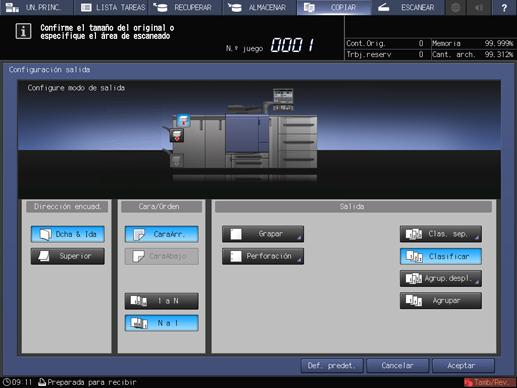The width and height of the screenshot is (517, 388).
Task: Click the N.º juego counter 0001
Action: pyautogui.click(x=292, y=45)
